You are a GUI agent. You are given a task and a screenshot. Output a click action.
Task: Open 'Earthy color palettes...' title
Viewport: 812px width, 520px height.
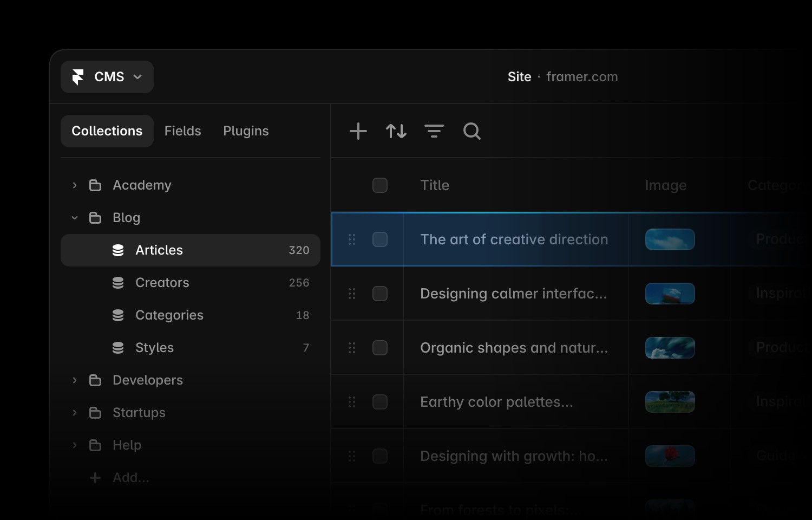click(x=496, y=402)
